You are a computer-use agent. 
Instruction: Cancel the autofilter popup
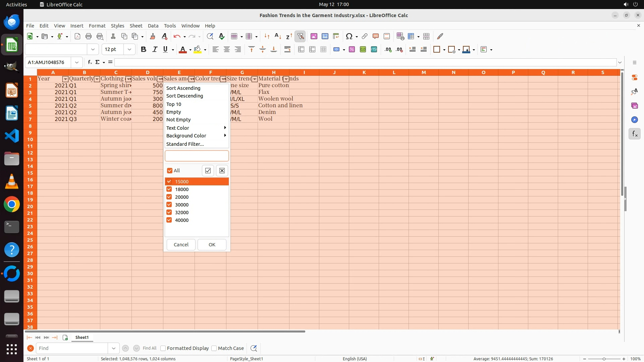(181, 245)
